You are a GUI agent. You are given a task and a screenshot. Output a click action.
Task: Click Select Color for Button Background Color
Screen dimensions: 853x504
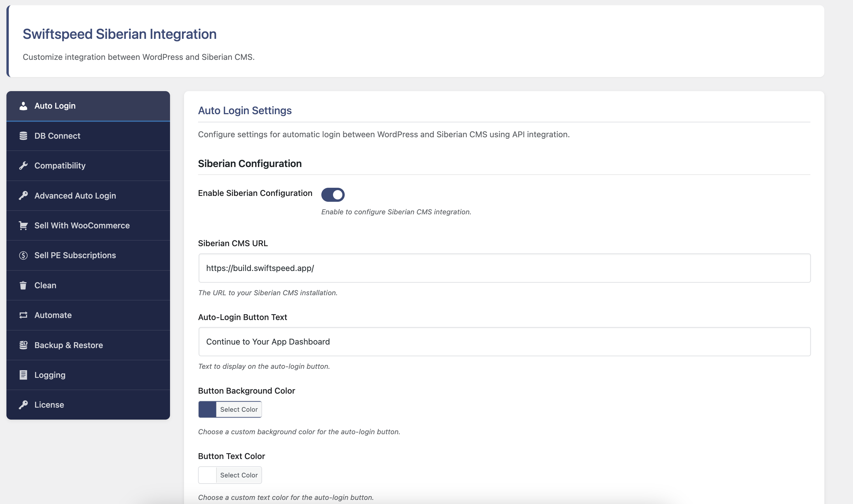[x=239, y=409]
